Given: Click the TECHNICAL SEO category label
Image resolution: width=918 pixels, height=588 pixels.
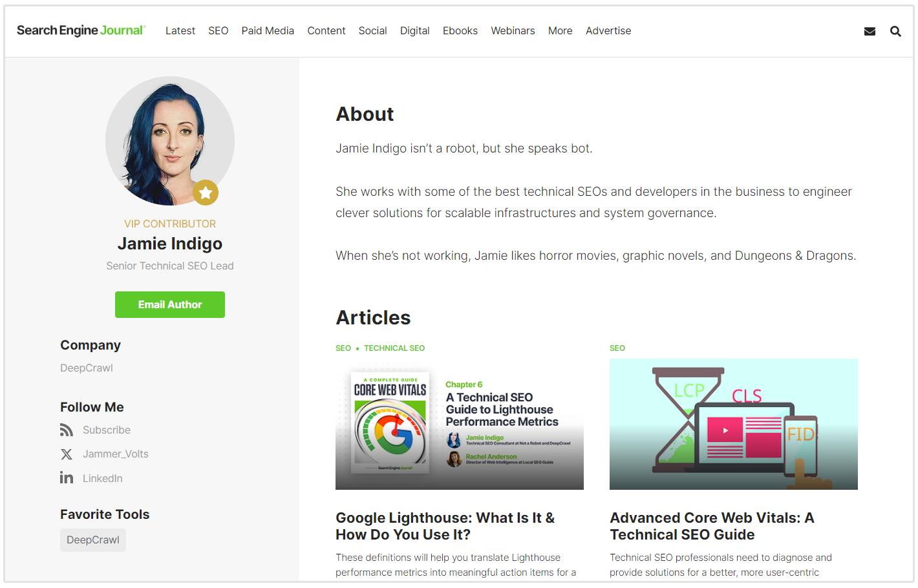Looking at the screenshot, I should (394, 348).
